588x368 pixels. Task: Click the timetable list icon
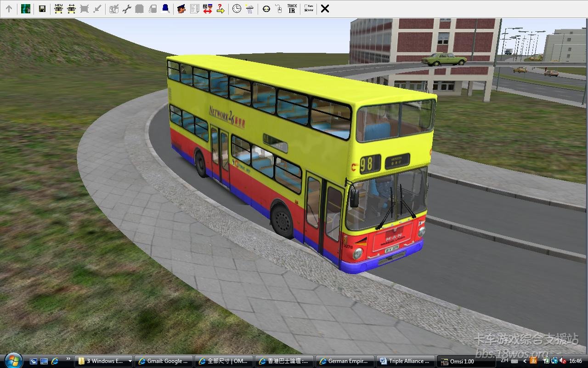(194, 9)
